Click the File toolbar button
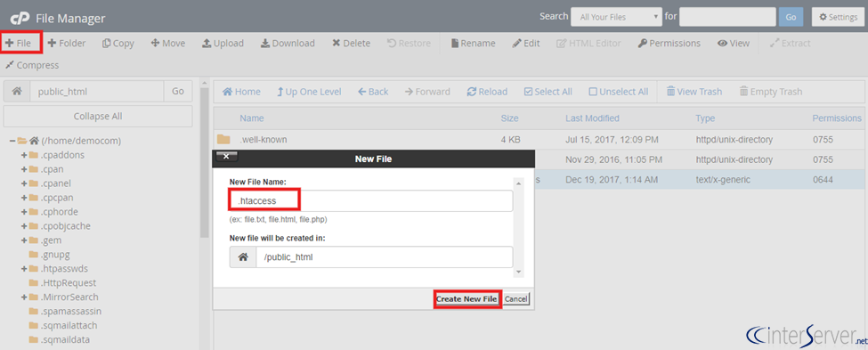Image resolution: width=868 pixels, height=350 pixels. pyautogui.click(x=19, y=44)
